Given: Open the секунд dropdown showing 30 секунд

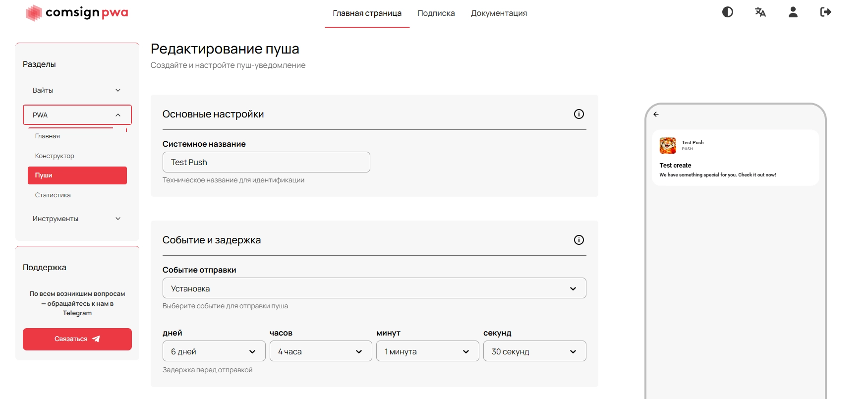Looking at the screenshot, I should [x=535, y=351].
